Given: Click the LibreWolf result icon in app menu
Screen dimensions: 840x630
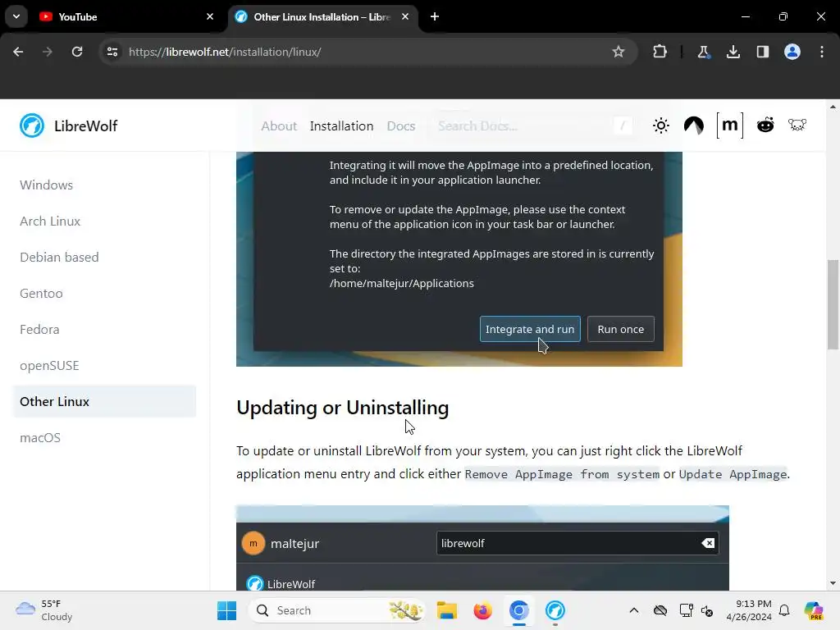Looking at the screenshot, I should point(254,583).
